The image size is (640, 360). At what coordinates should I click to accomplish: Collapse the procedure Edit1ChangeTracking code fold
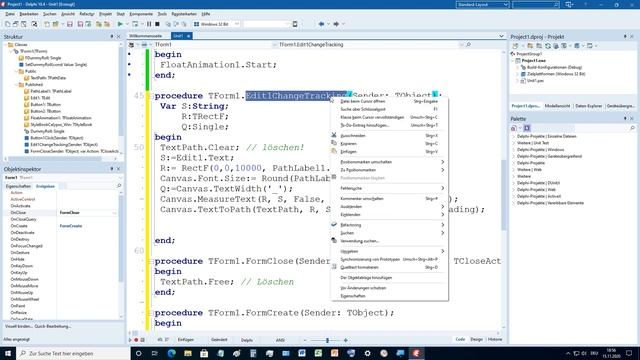(151, 96)
